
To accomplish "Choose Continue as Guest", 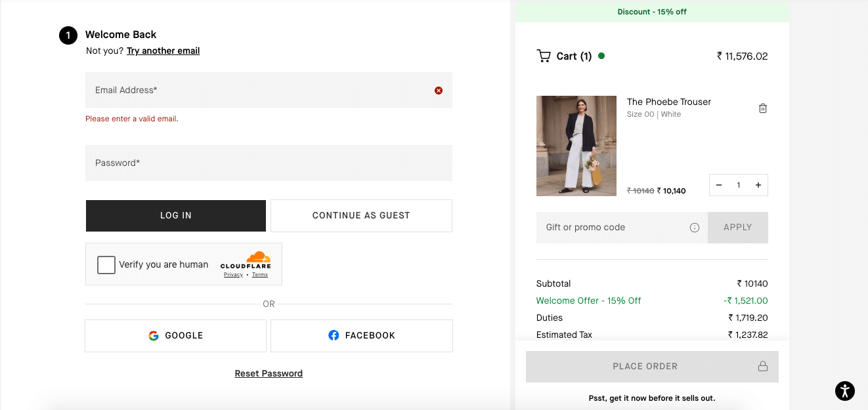I will click(x=361, y=216).
